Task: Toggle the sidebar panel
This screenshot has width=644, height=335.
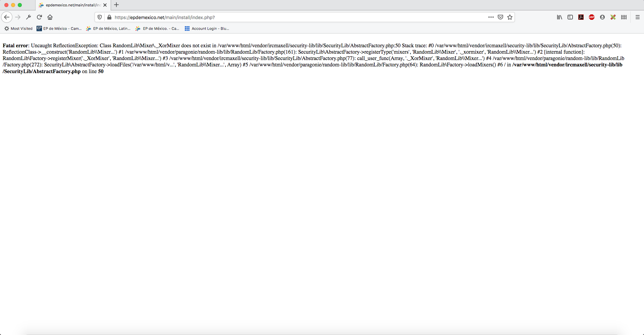Action: pos(570,17)
